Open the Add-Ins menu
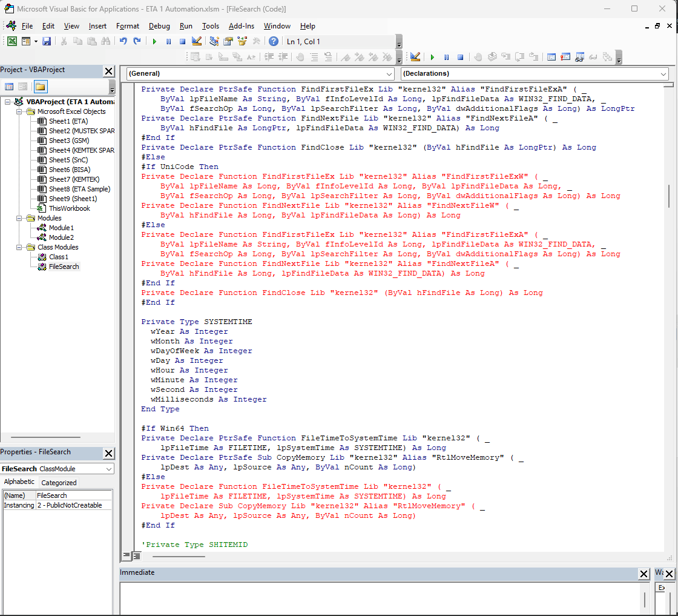The image size is (678, 616). click(242, 26)
